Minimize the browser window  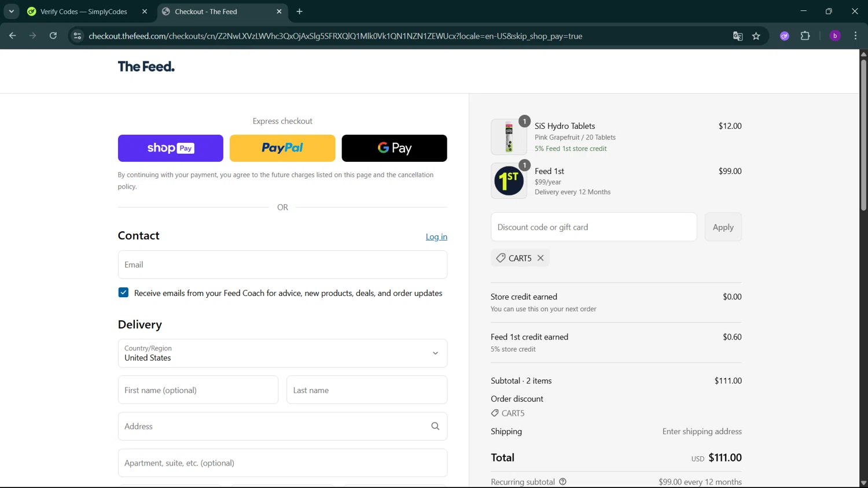pyautogui.click(x=803, y=12)
